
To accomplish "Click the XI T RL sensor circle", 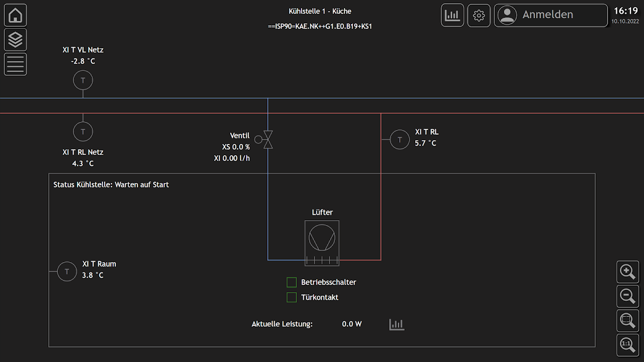I will coord(399,140).
